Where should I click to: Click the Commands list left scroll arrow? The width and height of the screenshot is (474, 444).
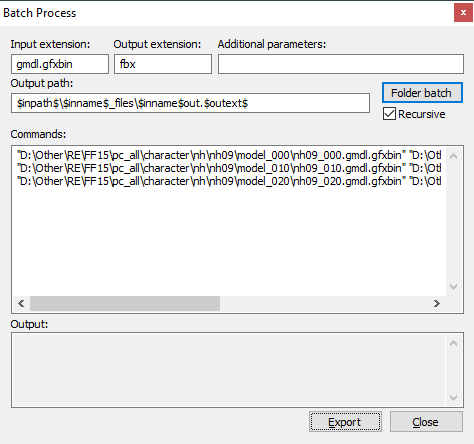[21, 303]
